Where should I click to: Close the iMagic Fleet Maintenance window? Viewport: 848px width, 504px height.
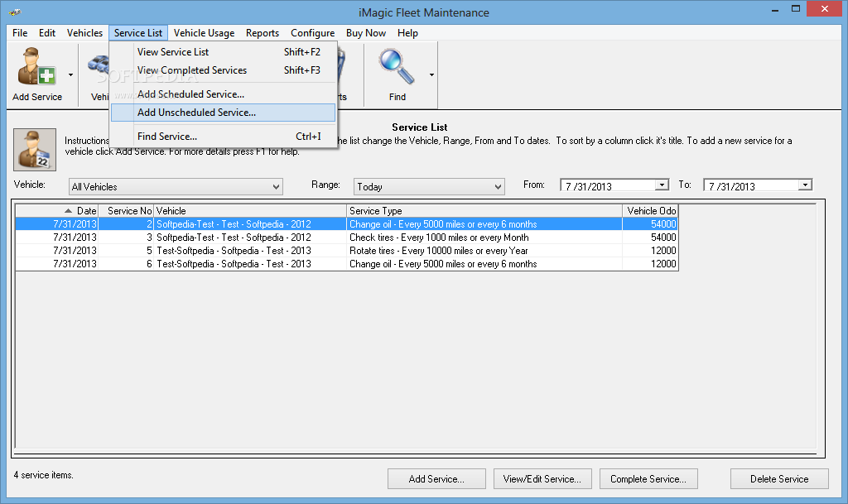825,9
